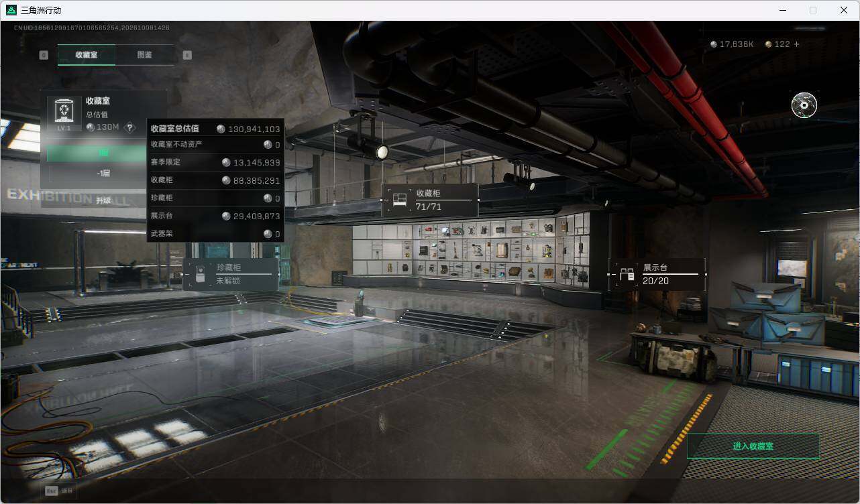Image resolution: width=860 pixels, height=504 pixels.
Task: Click the 17,636K currency balance
Action: [x=737, y=44]
